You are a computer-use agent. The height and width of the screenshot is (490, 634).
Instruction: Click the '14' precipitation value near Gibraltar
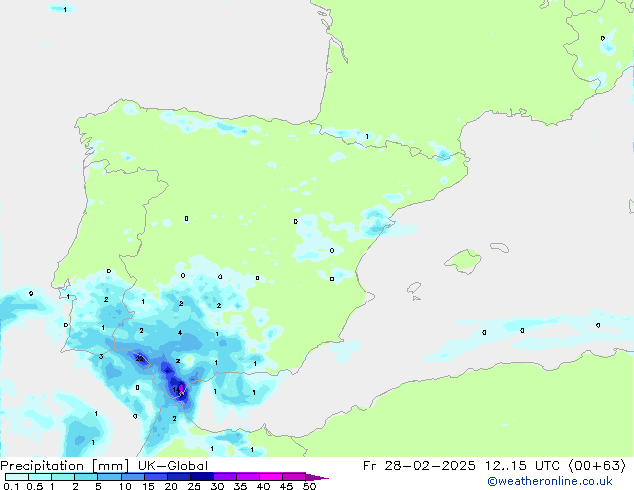point(176,389)
